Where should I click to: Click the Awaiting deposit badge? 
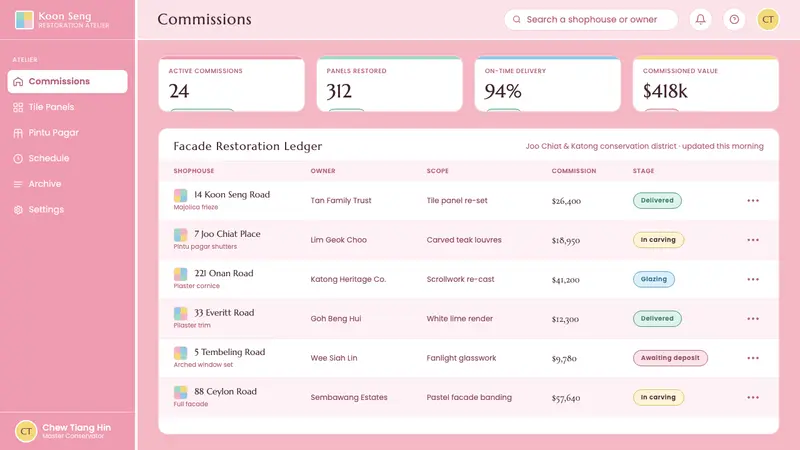click(x=670, y=358)
